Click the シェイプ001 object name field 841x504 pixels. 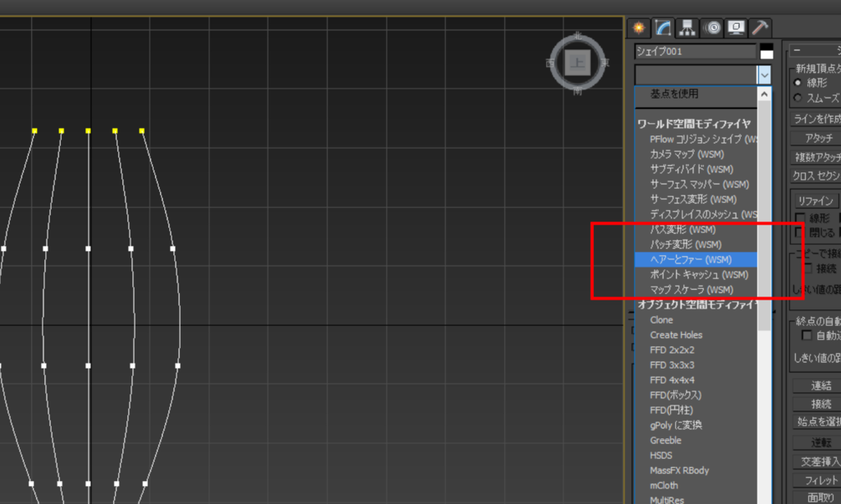pyautogui.click(x=695, y=52)
